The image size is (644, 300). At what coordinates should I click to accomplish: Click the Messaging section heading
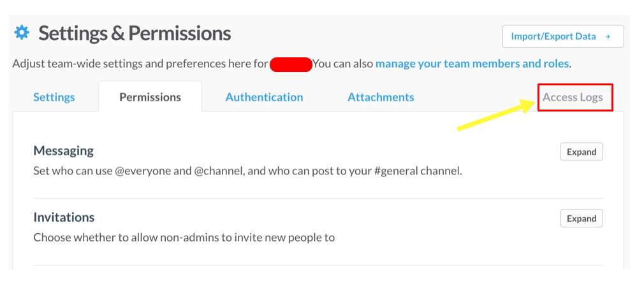pos(64,151)
